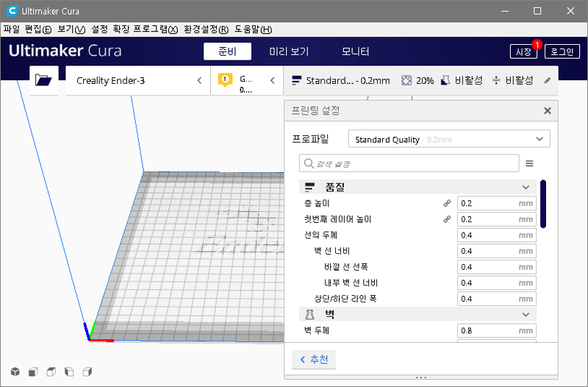The image size is (588, 387).
Task: Click the 바깥 선 선폭 value field
Action: click(x=497, y=267)
